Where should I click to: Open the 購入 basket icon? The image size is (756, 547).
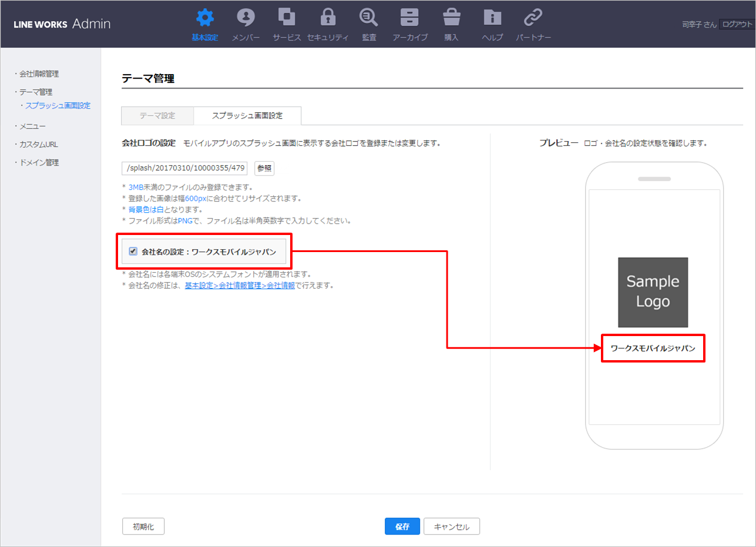[x=451, y=18]
